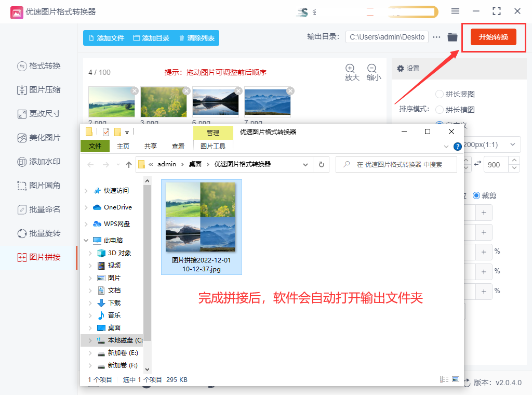This screenshot has width=532, height=395.
Task: Select the 2.png golf-course thumbnail
Action: point(111,102)
